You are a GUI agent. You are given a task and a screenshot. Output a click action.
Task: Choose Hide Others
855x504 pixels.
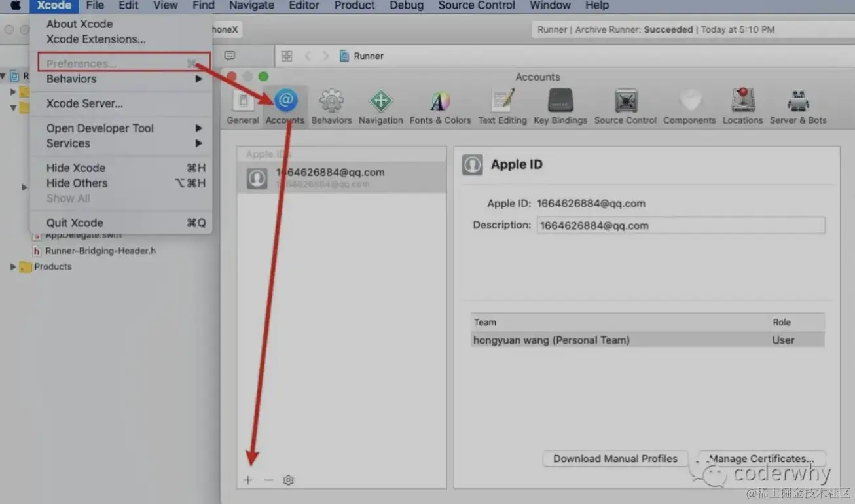124,183
